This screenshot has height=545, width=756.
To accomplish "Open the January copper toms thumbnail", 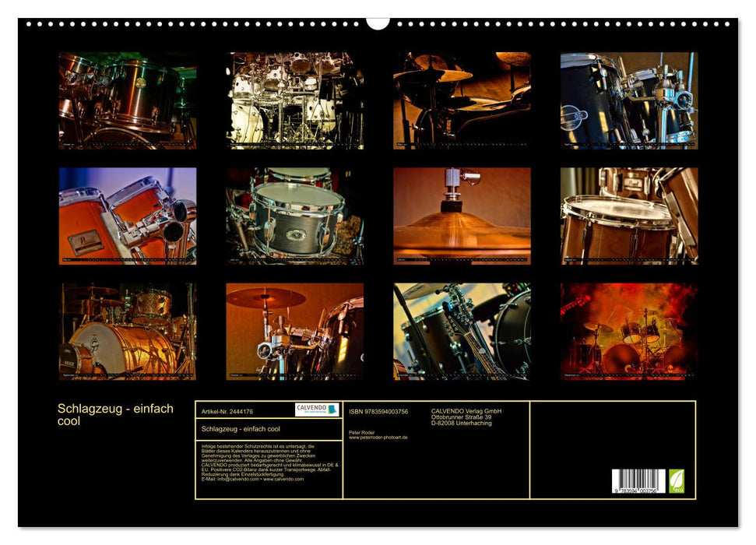I will click(x=128, y=100).
